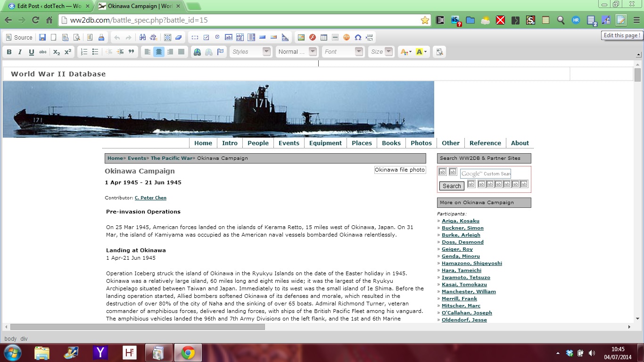Toggle Source view of the editor
This screenshot has width=644, height=362.
[19, 37]
